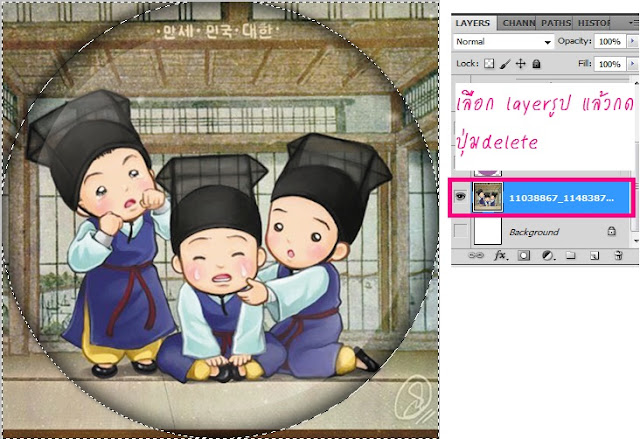Screen dimensions: 640x439
Task: Lock transparent pixels
Action: coord(489,64)
